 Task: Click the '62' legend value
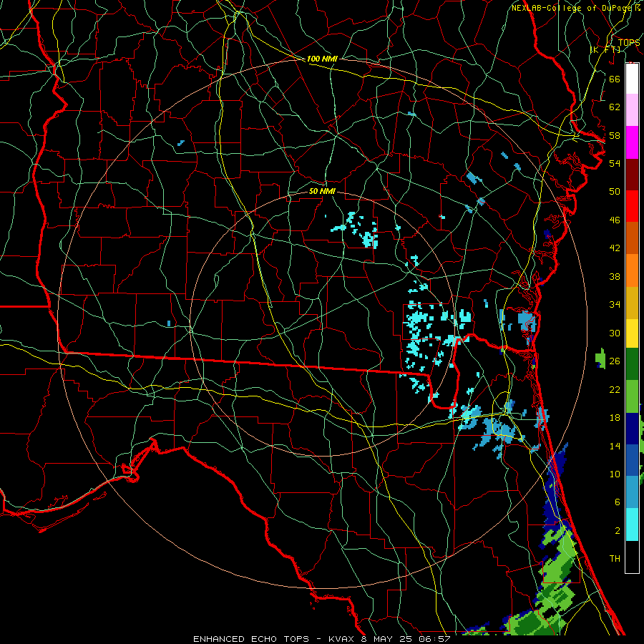tap(615, 107)
